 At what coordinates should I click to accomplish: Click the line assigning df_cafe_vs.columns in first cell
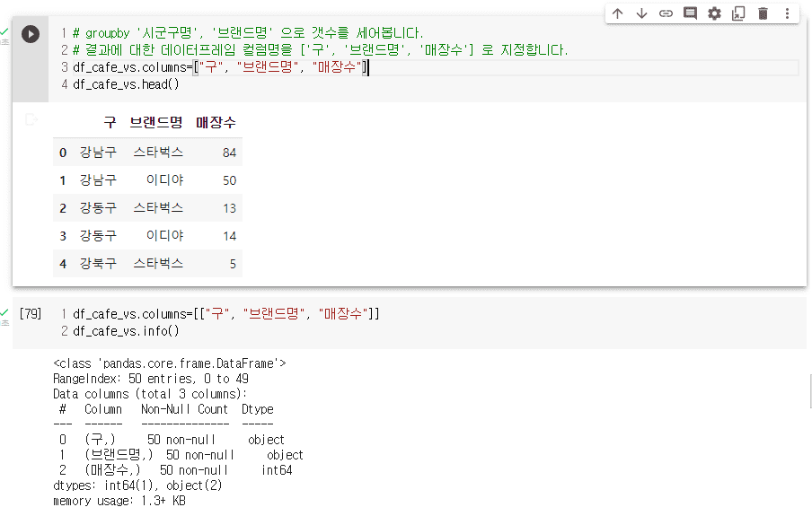pos(221,67)
